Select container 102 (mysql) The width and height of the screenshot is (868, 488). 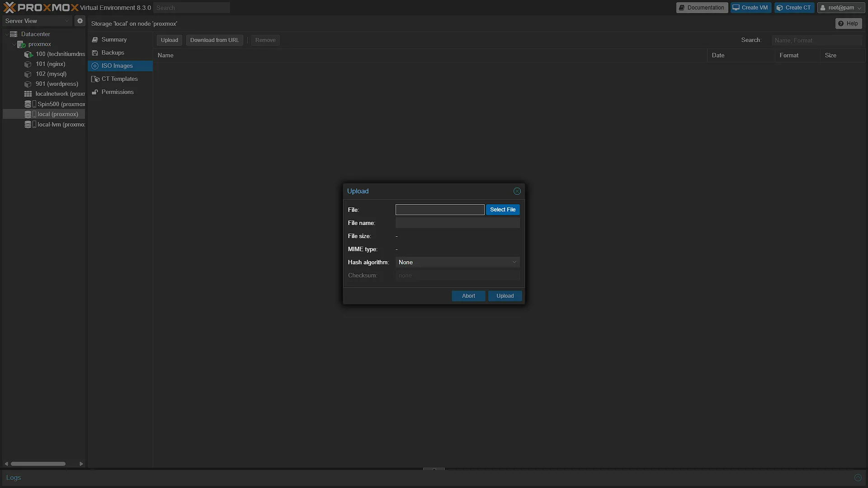[x=51, y=74]
